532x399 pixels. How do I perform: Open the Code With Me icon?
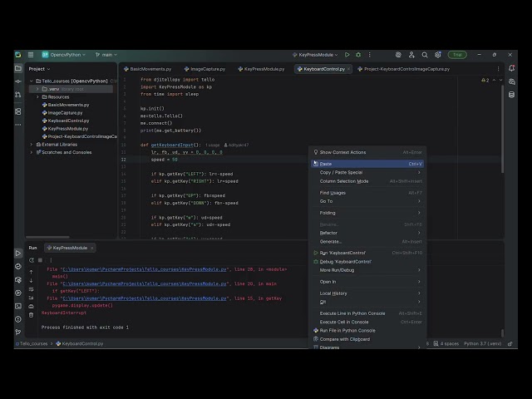click(398, 55)
